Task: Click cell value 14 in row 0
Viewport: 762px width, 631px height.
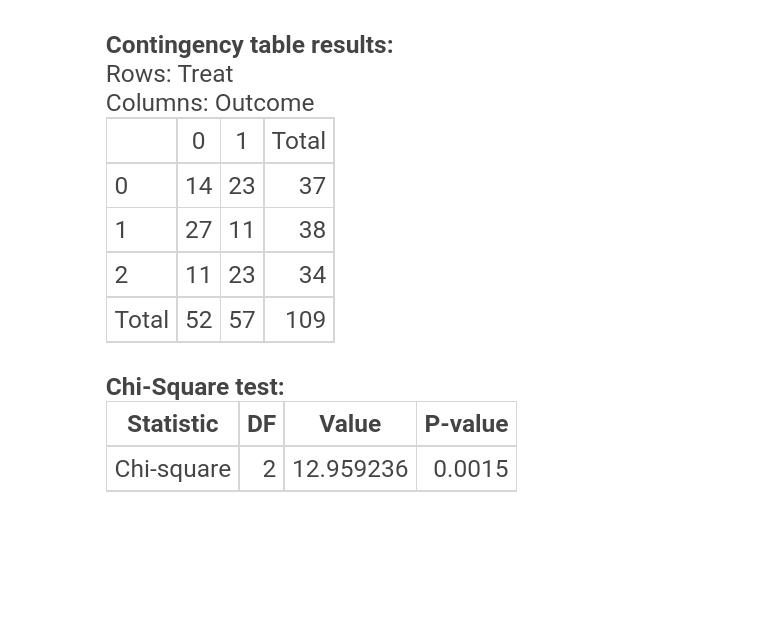Action: 199,186
